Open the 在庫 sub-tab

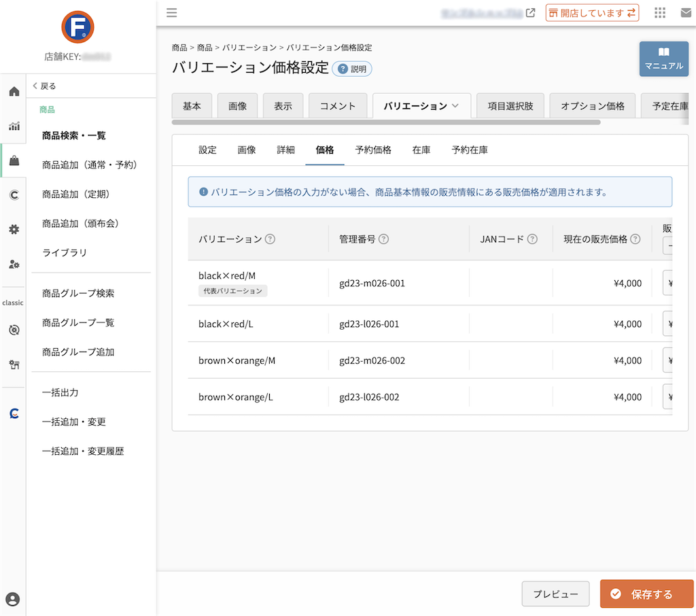421,150
